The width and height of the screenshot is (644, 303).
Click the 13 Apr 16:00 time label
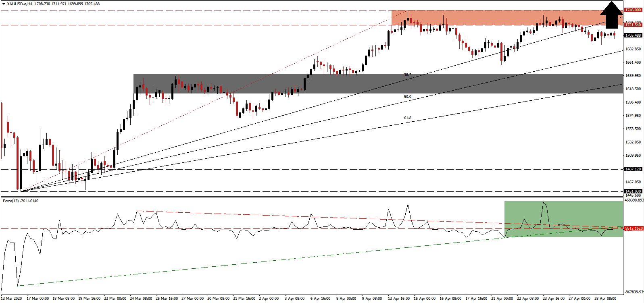tap(399, 299)
